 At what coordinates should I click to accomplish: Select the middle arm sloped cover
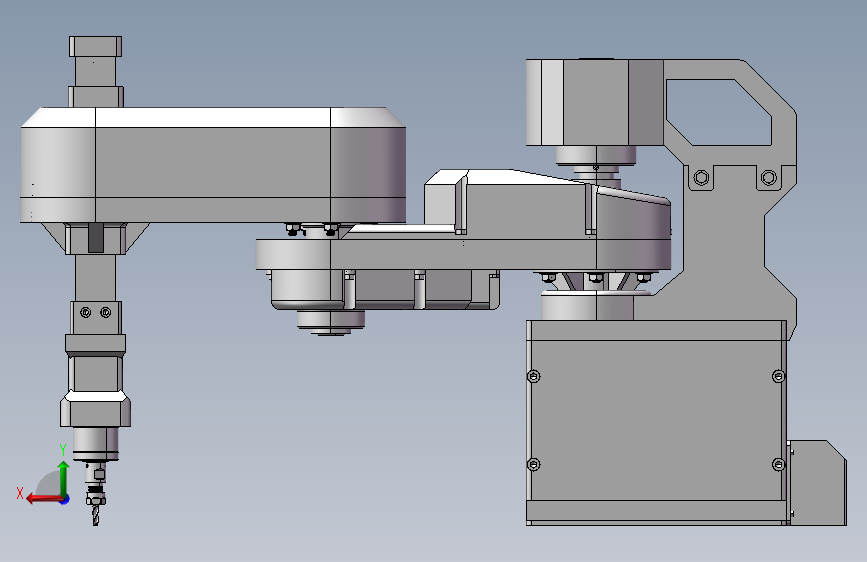click(x=547, y=205)
